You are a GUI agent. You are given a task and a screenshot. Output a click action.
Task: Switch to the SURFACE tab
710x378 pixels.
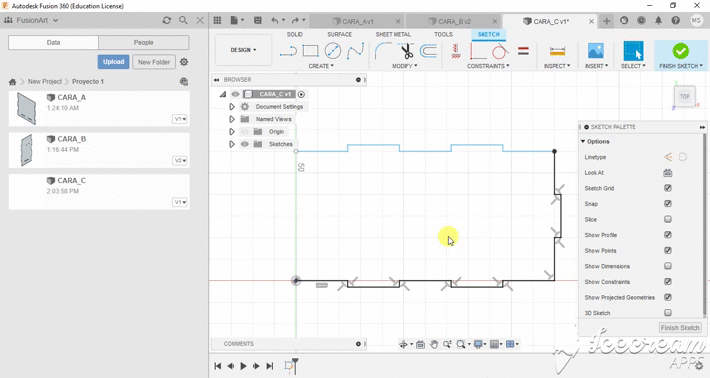(x=339, y=34)
